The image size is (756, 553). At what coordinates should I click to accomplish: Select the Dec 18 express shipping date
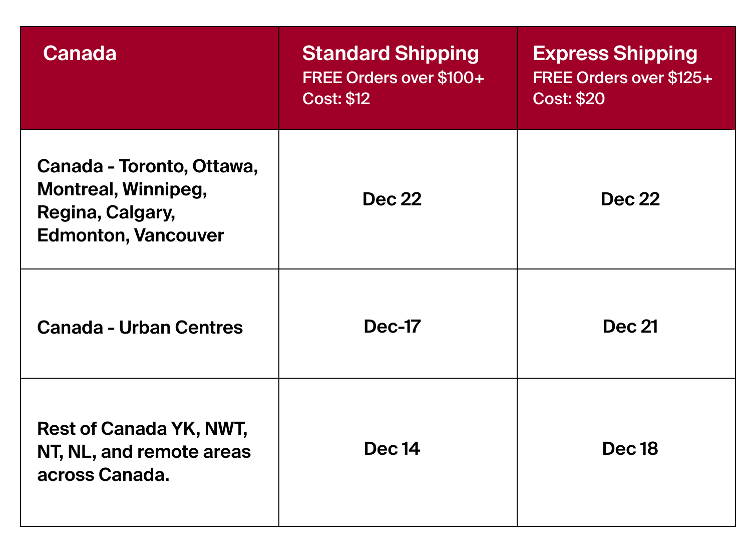point(630,448)
